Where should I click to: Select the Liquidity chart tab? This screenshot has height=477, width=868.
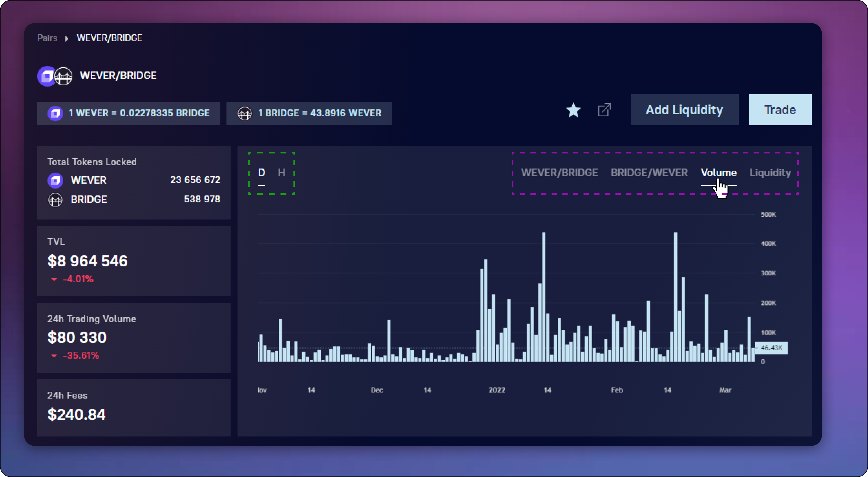point(770,173)
